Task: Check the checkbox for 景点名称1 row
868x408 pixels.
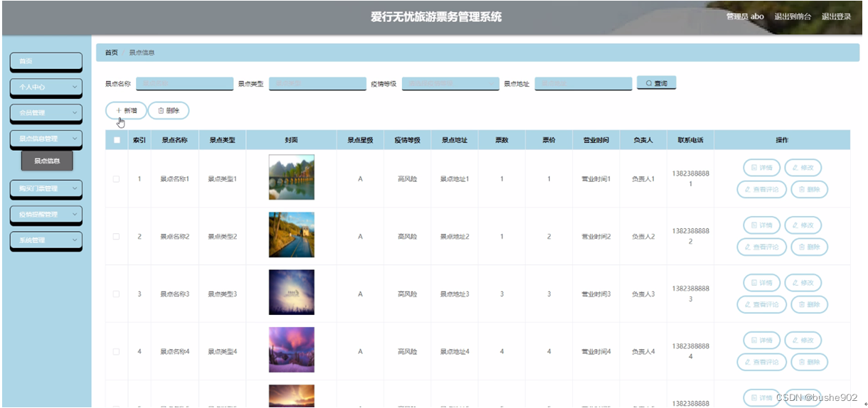Action: [116, 178]
